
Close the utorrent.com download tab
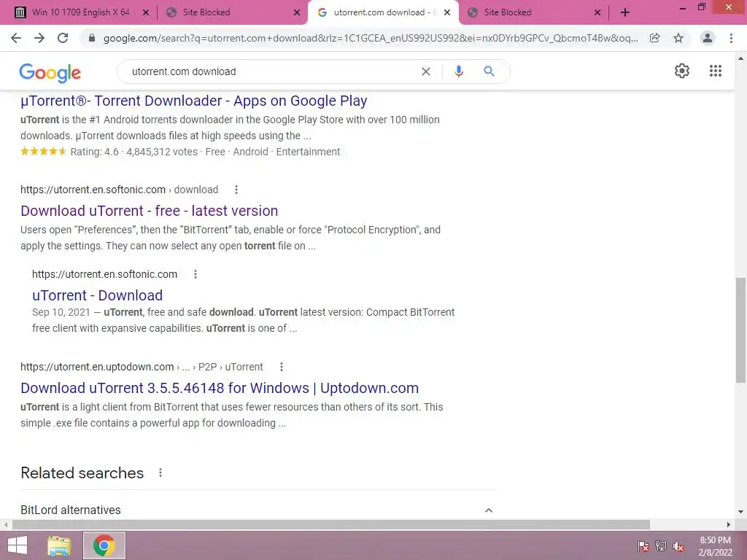(x=447, y=13)
